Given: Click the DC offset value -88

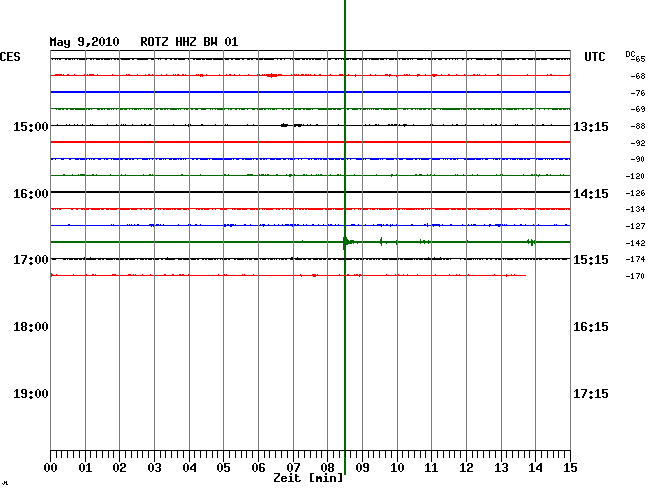Looking at the screenshot, I should pyautogui.click(x=638, y=126).
